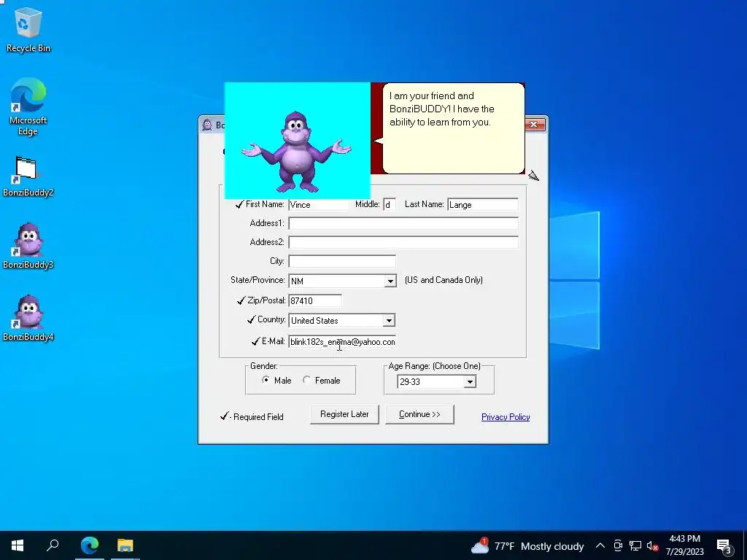Expand the State/Province dropdown
Viewport: 747px width, 560px height.
click(390, 281)
